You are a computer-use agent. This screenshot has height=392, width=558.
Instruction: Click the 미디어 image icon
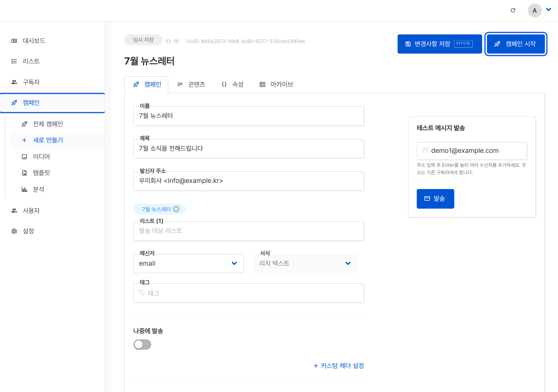click(x=24, y=157)
